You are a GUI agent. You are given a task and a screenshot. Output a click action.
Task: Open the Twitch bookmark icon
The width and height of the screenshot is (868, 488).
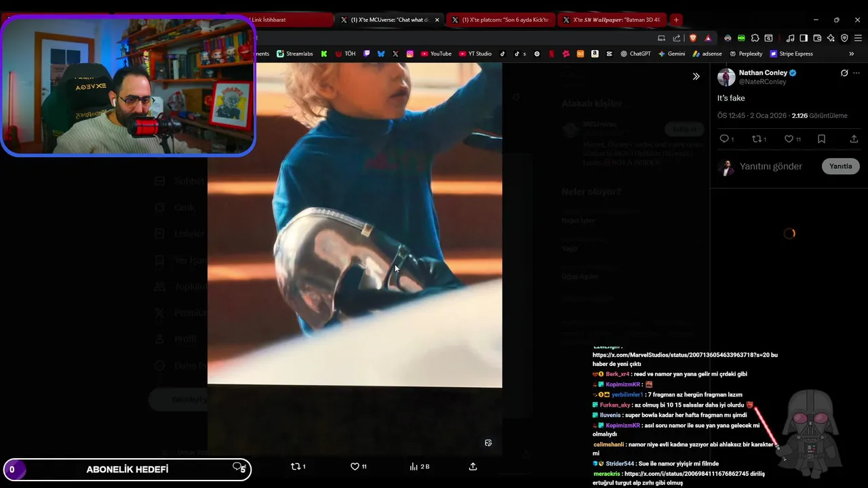(x=367, y=54)
